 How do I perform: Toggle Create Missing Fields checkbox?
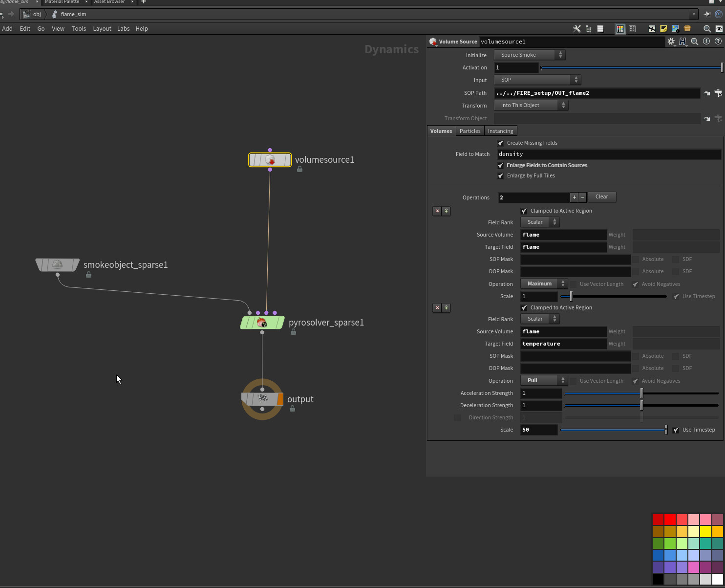(x=500, y=143)
